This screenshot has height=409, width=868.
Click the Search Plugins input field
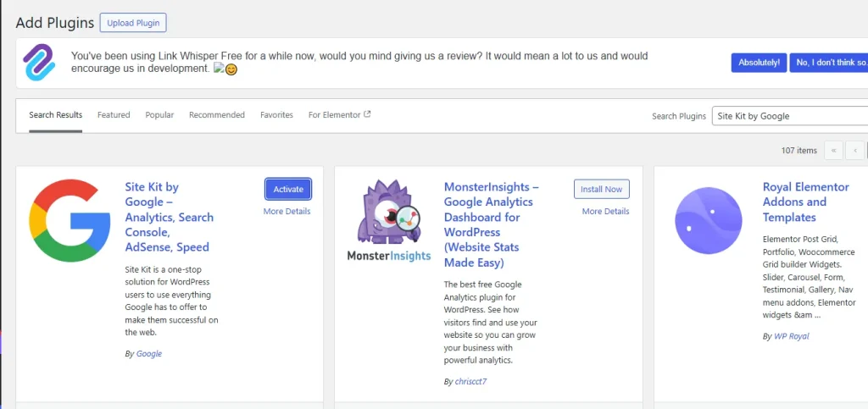(x=790, y=116)
